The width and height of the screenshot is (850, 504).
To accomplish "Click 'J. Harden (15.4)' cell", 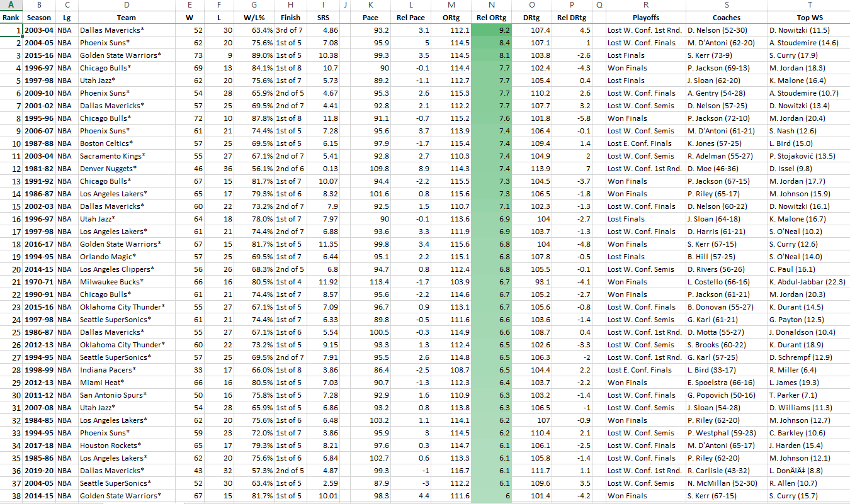I will click(808, 445).
